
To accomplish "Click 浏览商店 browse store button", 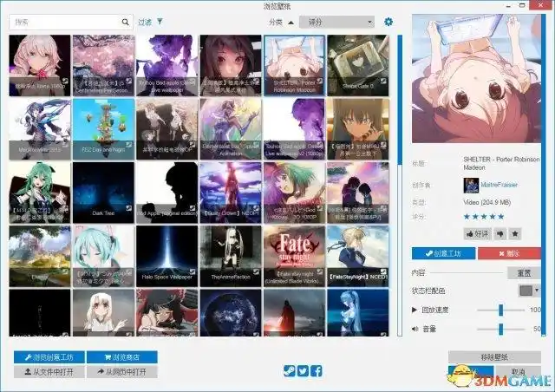I will [123, 357].
